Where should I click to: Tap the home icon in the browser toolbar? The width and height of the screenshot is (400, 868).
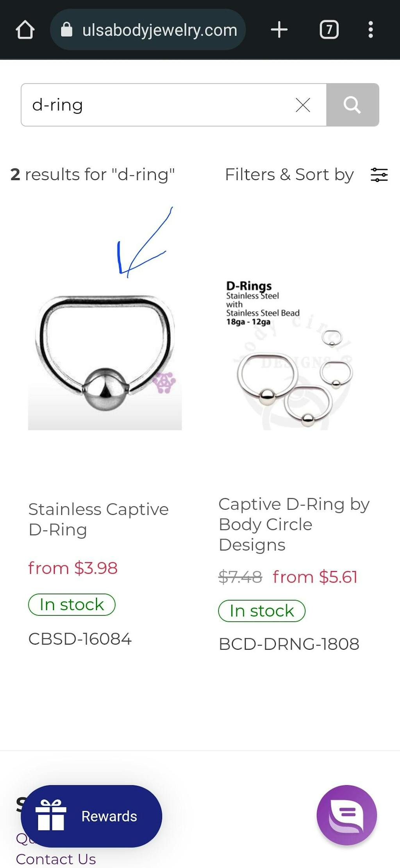tap(25, 29)
